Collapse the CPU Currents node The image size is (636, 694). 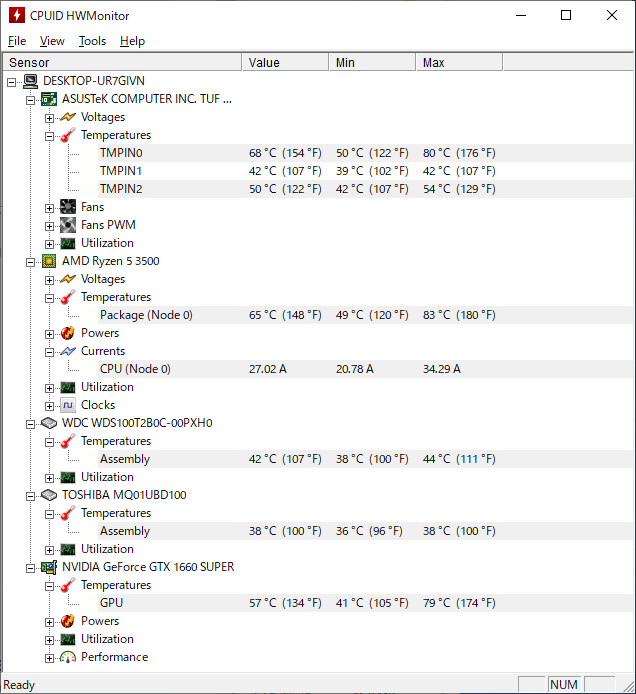click(49, 351)
